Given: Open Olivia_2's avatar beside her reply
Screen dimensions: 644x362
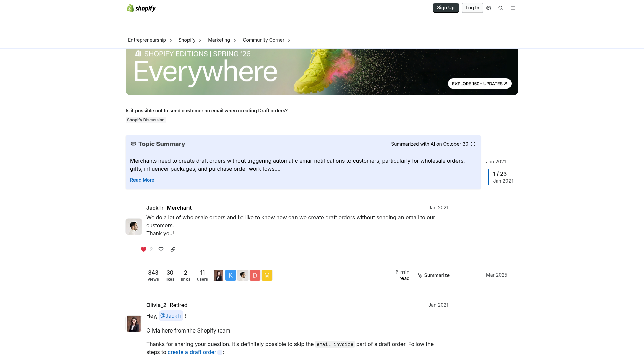Looking at the screenshot, I should pyautogui.click(x=134, y=324).
